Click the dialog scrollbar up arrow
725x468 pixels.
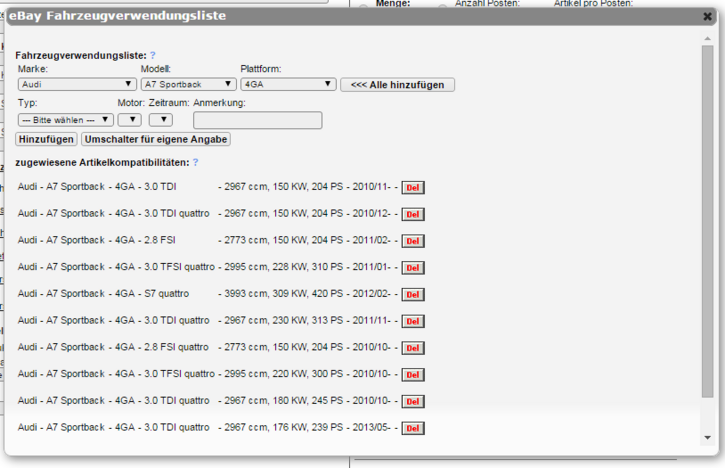click(x=707, y=38)
